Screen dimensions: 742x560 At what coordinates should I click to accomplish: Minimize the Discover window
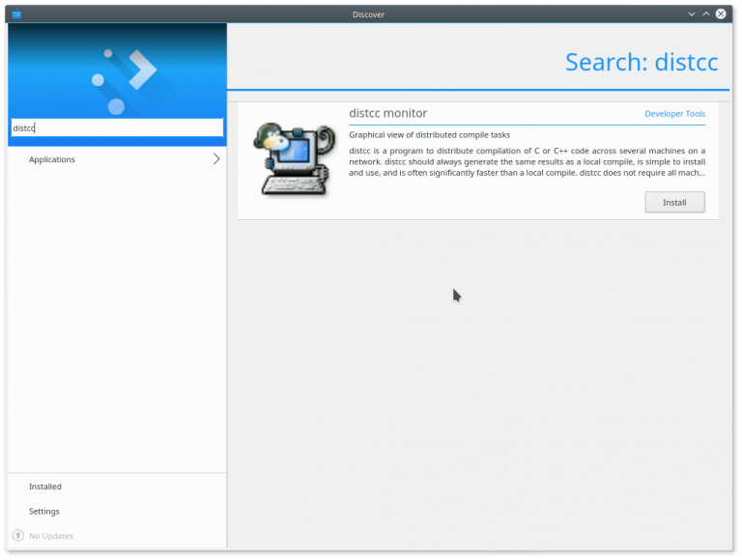[692, 14]
